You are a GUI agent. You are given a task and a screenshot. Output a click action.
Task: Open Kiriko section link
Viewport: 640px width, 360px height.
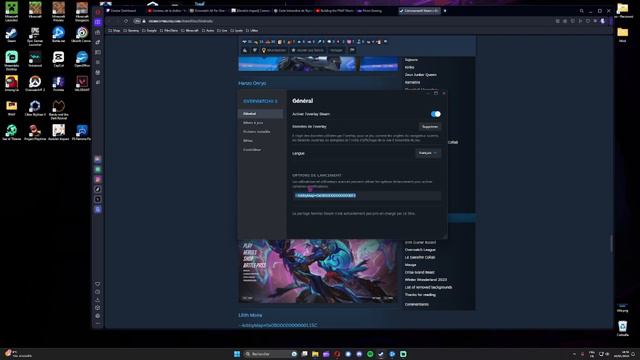click(x=409, y=67)
